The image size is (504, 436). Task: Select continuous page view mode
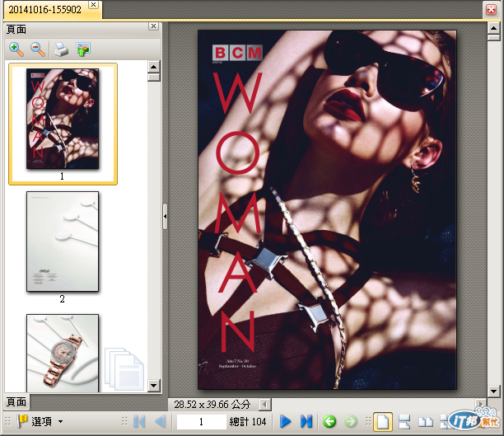click(x=404, y=421)
